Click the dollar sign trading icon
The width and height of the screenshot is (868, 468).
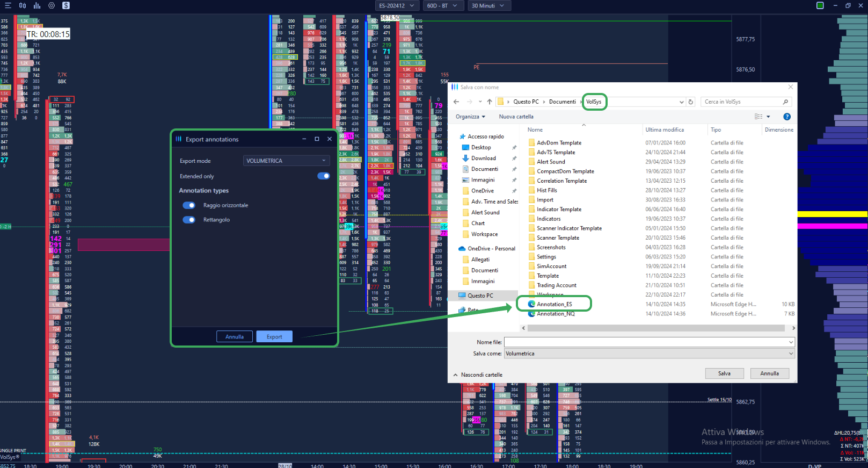pos(66,5)
